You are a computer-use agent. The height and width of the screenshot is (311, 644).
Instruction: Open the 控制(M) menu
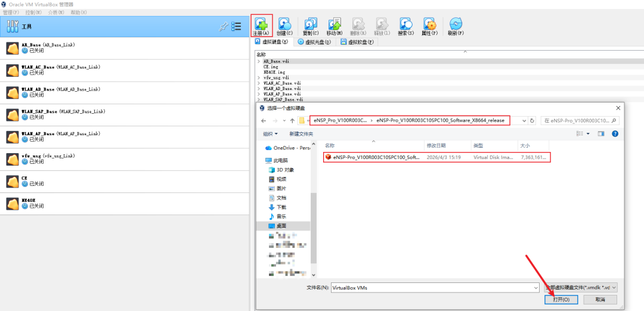tap(33, 13)
